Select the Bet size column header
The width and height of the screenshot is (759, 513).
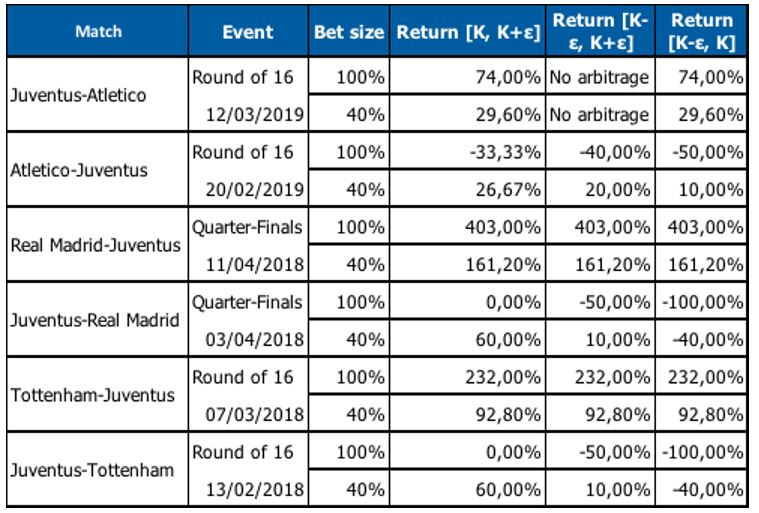349,31
